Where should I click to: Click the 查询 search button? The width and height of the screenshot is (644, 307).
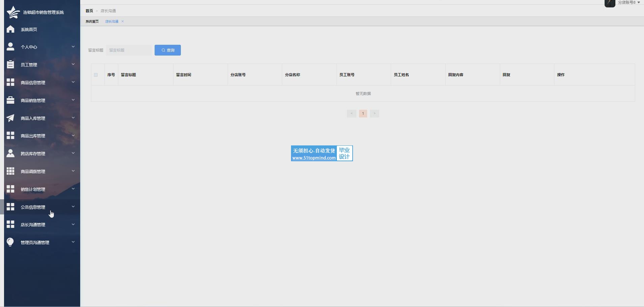point(168,50)
